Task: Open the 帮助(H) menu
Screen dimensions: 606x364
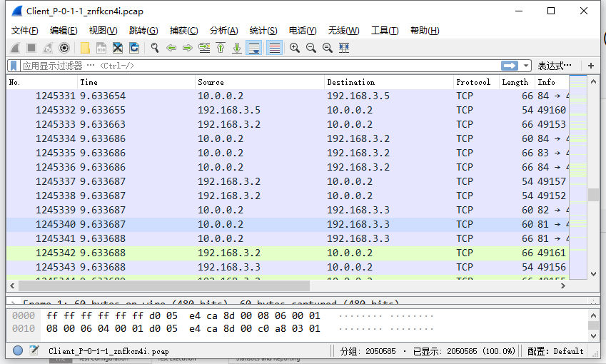Action: pos(425,31)
